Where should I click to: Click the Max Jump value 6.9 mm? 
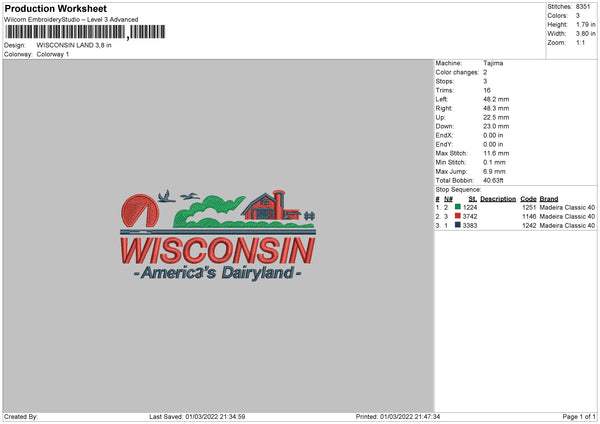point(494,171)
